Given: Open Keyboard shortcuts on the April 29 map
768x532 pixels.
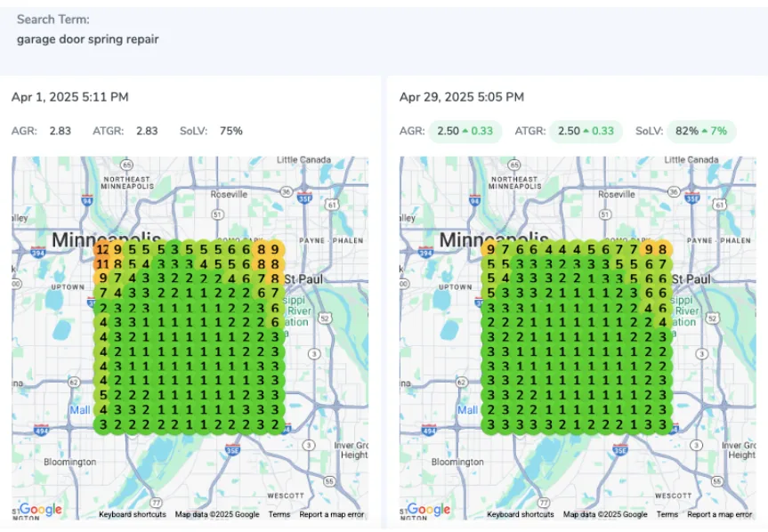Looking at the screenshot, I should click(520, 514).
